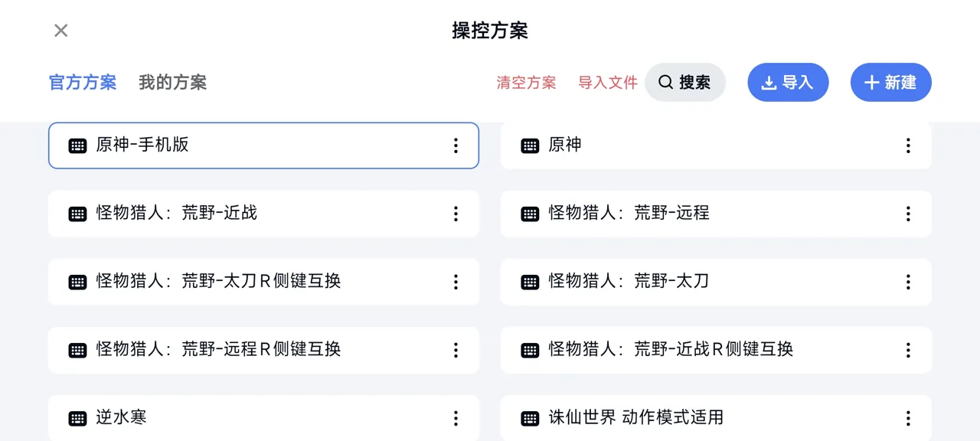Image resolution: width=980 pixels, height=441 pixels.
Task: Click the search magnifier icon in 搜索
Action: [x=665, y=82]
